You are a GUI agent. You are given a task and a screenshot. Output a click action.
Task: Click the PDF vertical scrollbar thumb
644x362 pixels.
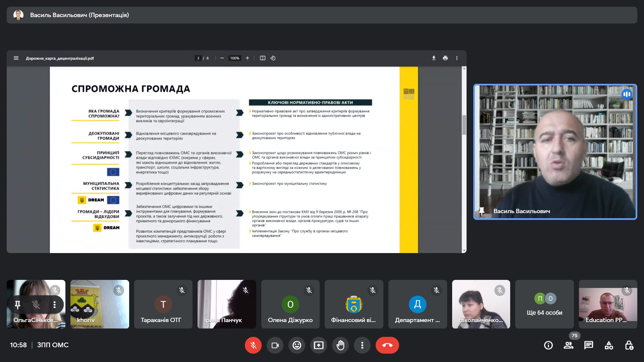464,125
